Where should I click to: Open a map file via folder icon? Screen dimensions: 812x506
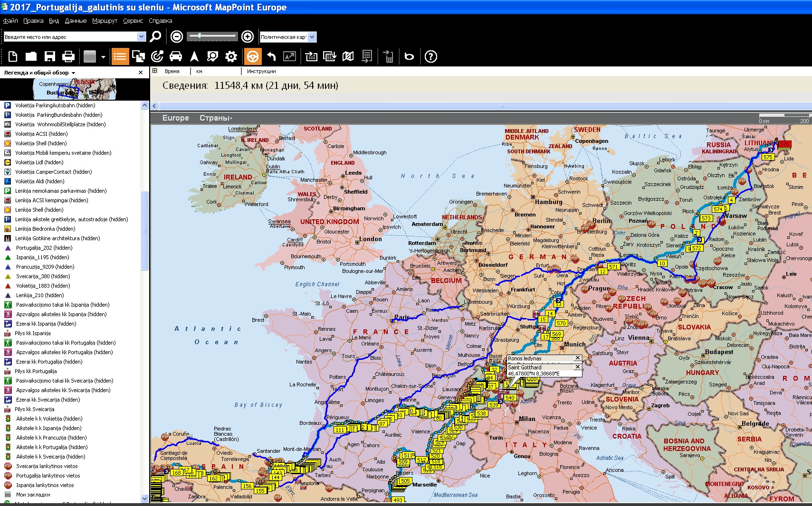pyautogui.click(x=31, y=56)
